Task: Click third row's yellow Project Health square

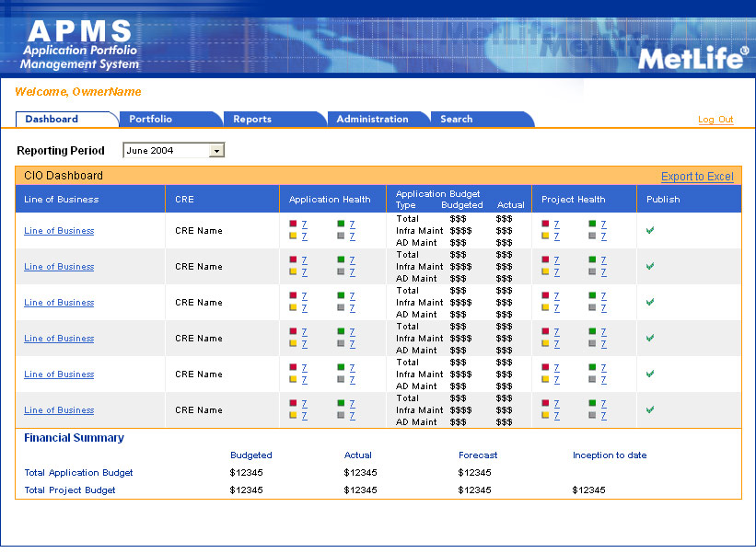Action: [545, 307]
